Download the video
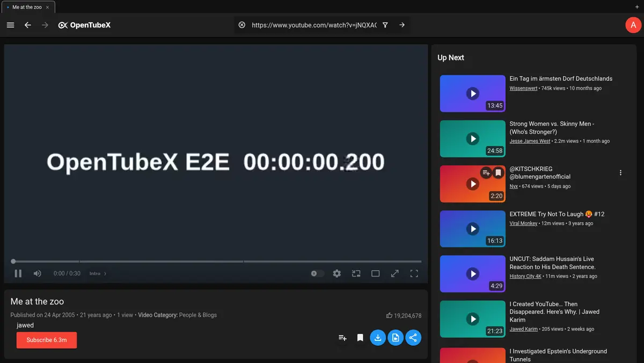The width and height of the screenshot is (644, 363). point(378,338)
